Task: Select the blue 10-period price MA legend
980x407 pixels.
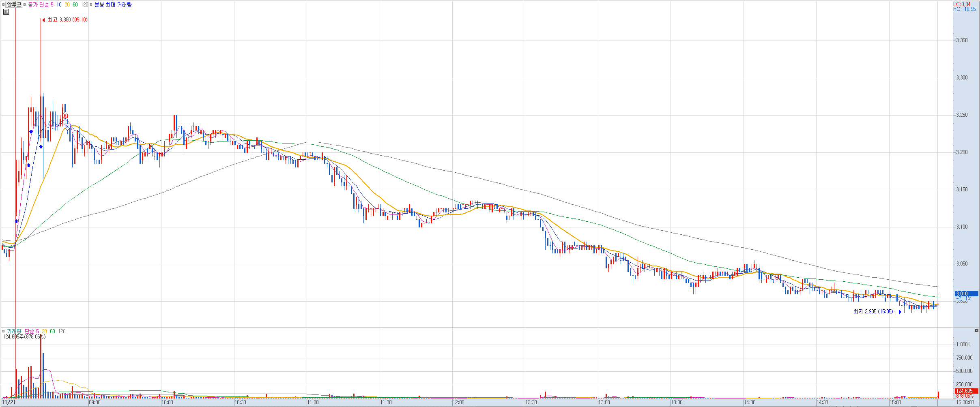Action: tap(59, 5)
